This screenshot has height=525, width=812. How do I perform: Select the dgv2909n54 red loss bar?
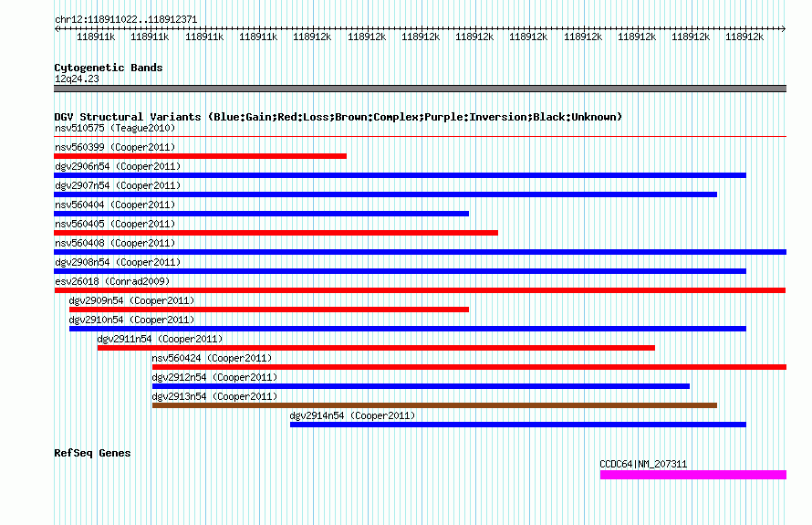(269, 310)
